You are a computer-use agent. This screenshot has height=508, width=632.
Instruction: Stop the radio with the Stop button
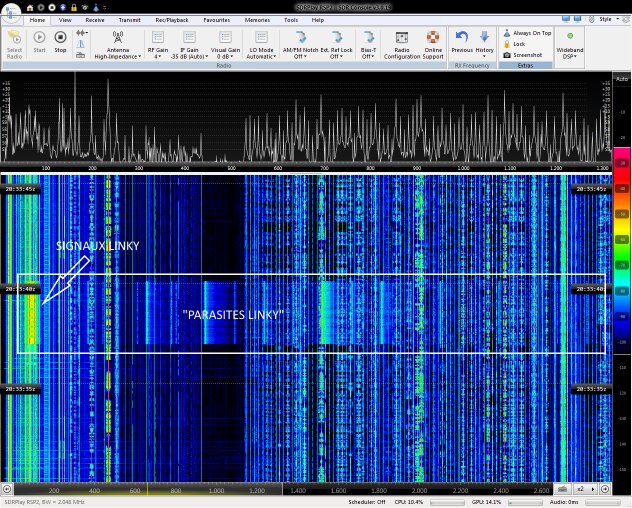point(60,42)
